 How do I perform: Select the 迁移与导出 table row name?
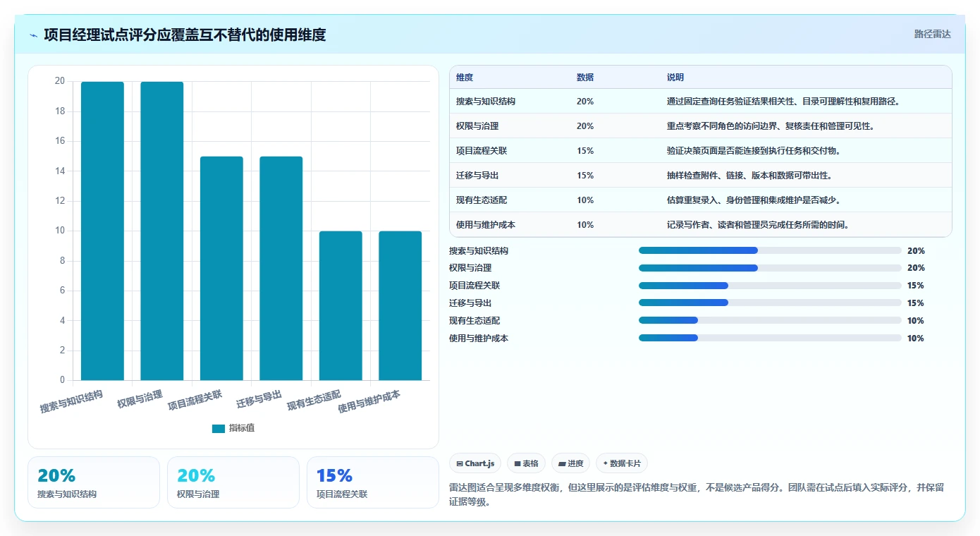tap(476, 176)
